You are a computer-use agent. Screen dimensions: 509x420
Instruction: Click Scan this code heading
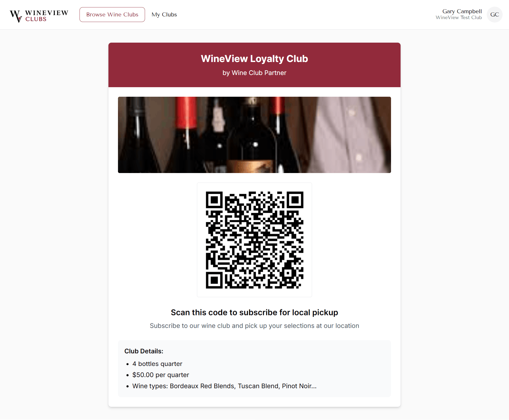tap(254, 312)
